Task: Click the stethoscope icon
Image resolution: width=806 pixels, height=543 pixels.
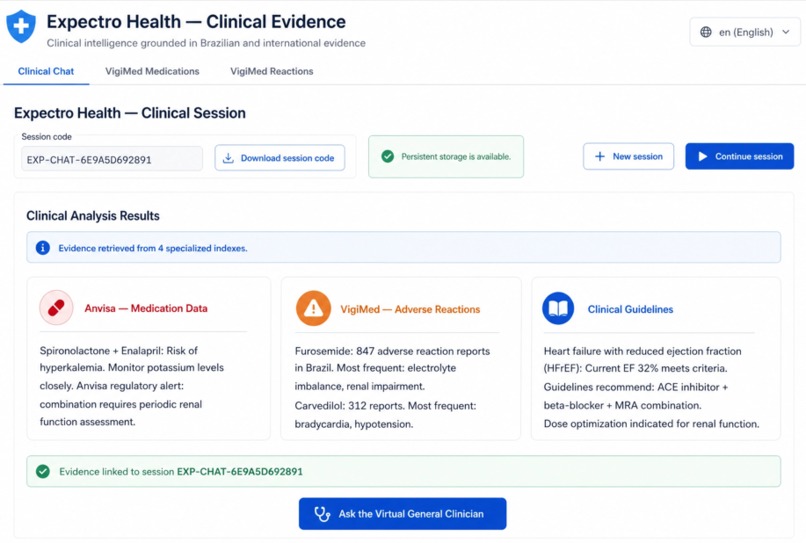Action: pyautogui.click(x=322, y=514)
